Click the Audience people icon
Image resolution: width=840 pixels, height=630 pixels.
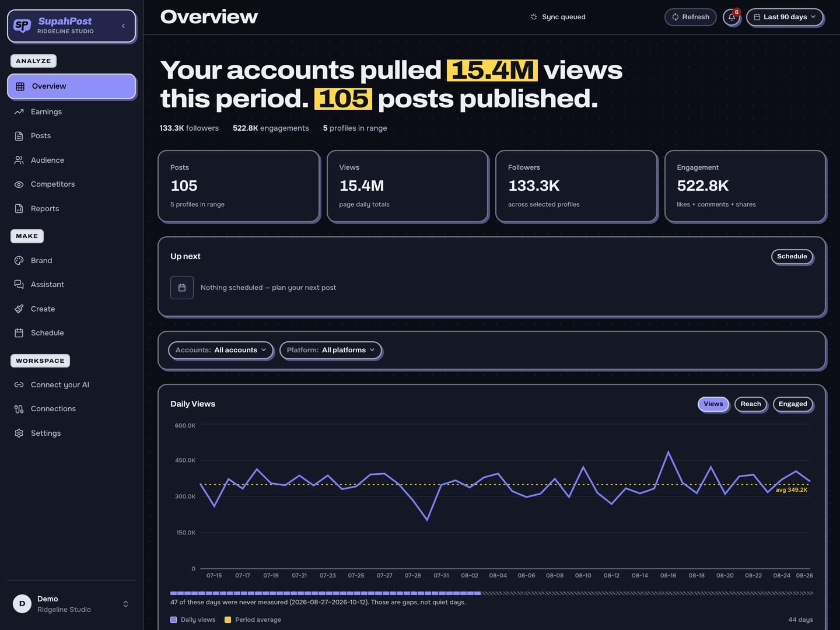click(x=19, y=160)
